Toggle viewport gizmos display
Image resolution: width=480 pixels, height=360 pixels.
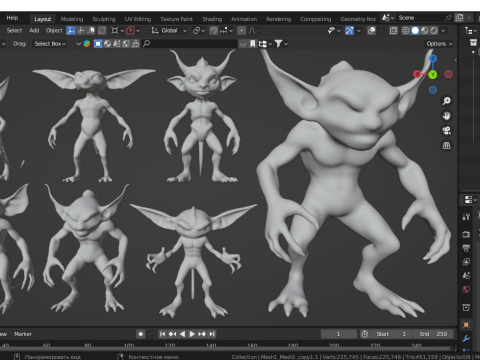point(349,31)
